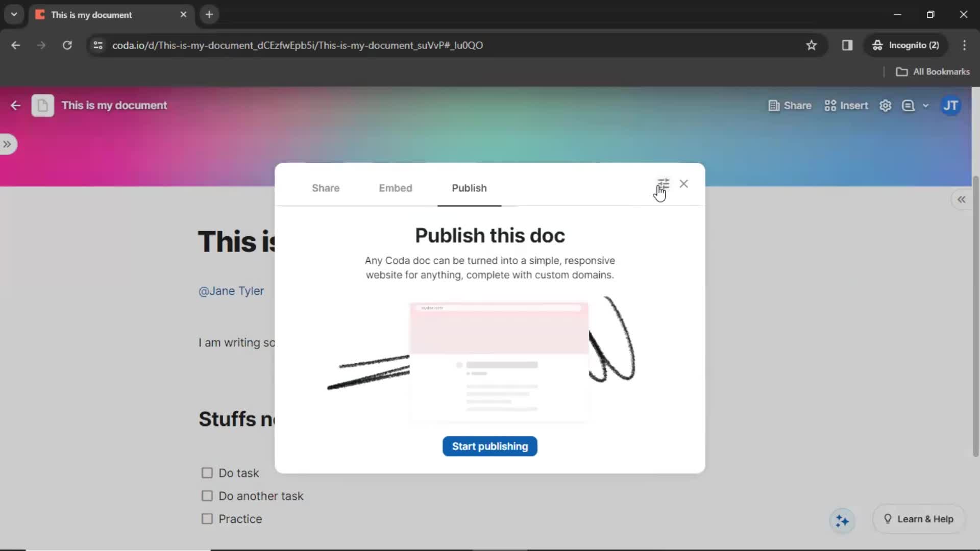Toggle the Do task checkbox
The image size is (980, 551).
(207, 473)
